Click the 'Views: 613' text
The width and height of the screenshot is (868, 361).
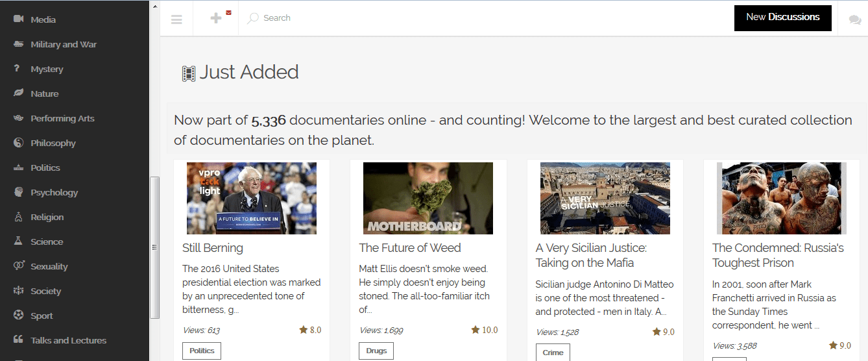pos(201,330)
